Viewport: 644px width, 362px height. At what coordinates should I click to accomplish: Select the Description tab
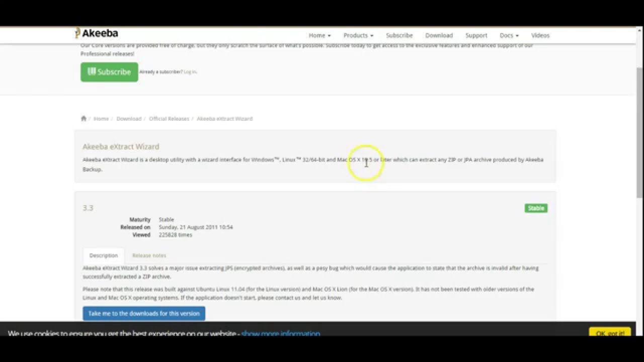coord(104,255)
